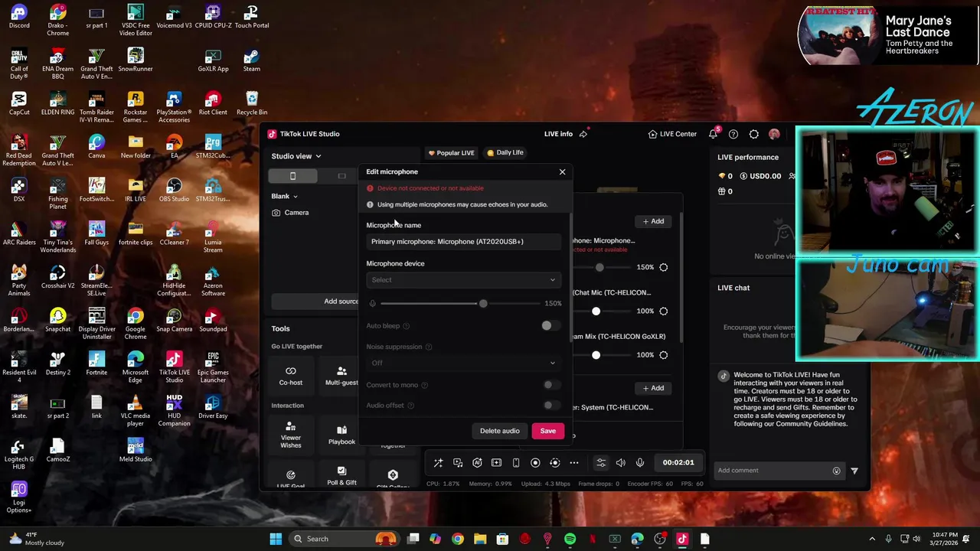Viewport: 980px width, 551px height.
Task: Click the Noise suppression help icon
Action: [429, 347]
